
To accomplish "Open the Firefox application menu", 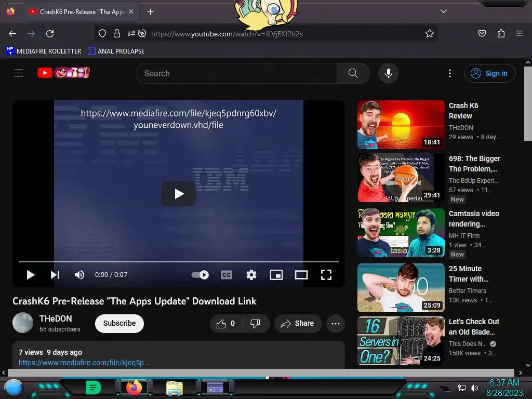I will pos(520,33).
